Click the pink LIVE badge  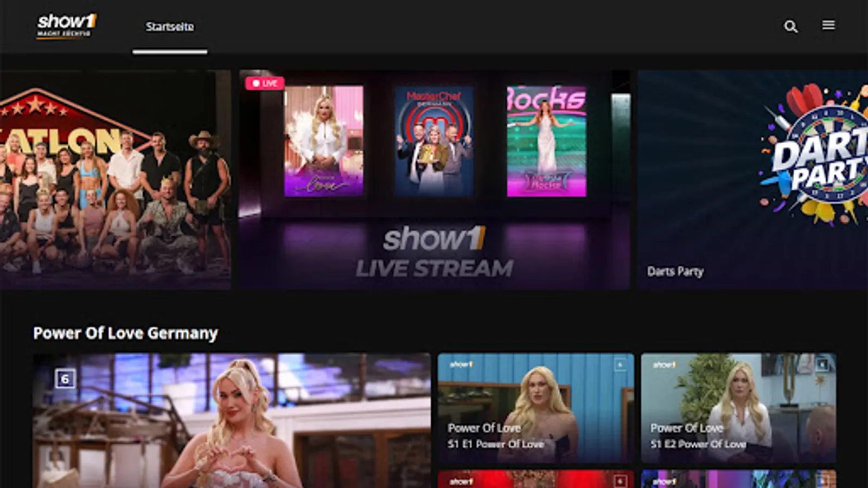pos(264,83)
